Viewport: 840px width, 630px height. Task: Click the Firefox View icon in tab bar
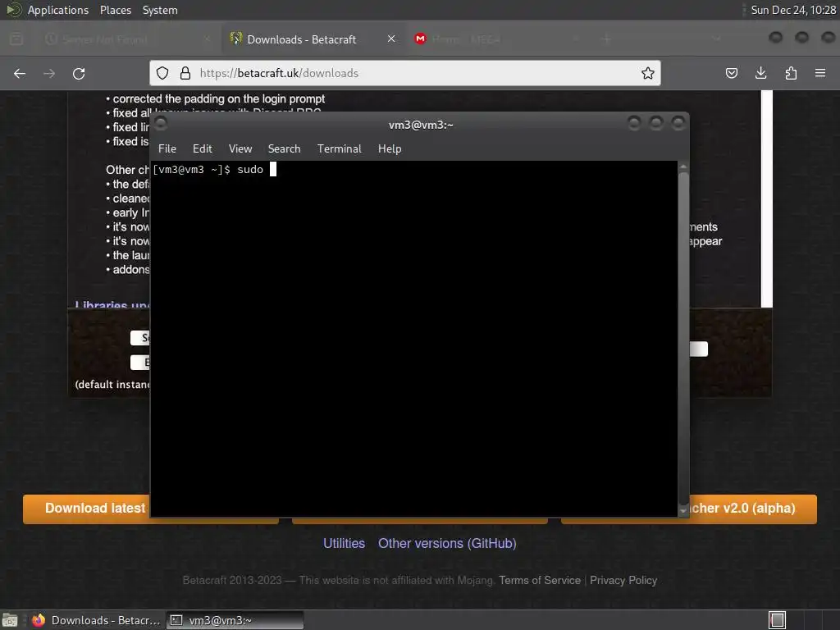point(16,39)
